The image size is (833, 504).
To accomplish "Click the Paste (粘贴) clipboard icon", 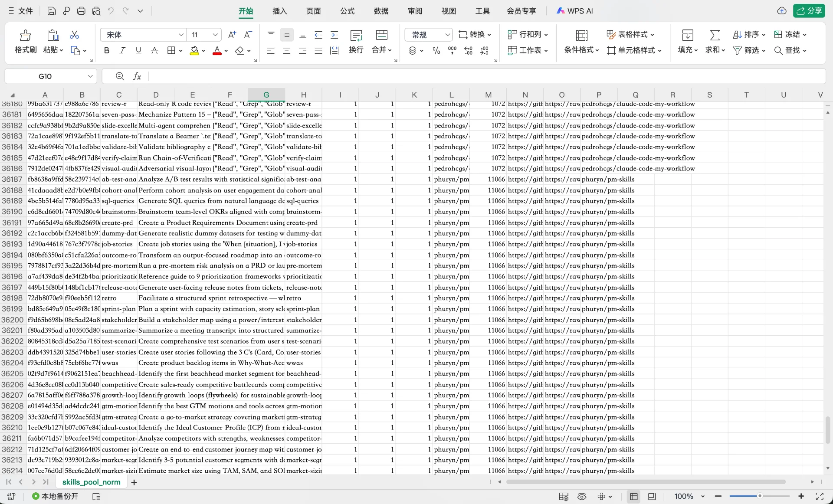I will pyautogui.click(x=53, y=35).
